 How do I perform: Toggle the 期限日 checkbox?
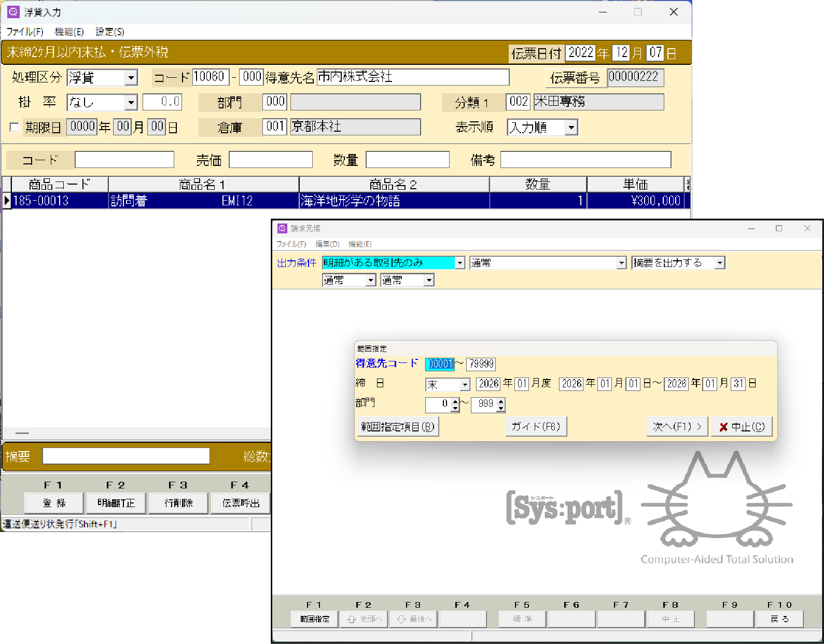tap(15, 127)
